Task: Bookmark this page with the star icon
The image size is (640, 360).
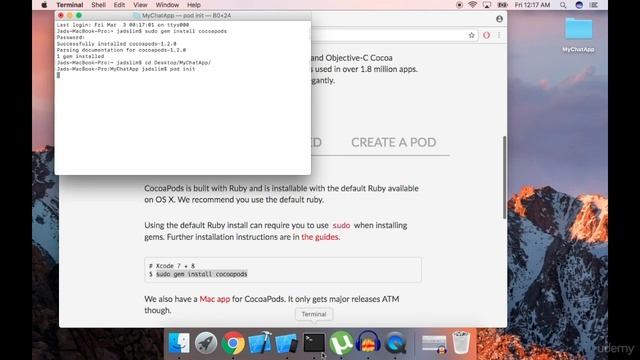Action: (x=471, y=35)
